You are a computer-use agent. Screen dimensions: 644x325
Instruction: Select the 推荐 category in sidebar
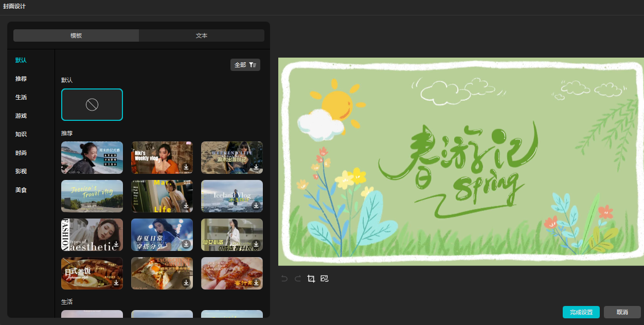(21, 79)
